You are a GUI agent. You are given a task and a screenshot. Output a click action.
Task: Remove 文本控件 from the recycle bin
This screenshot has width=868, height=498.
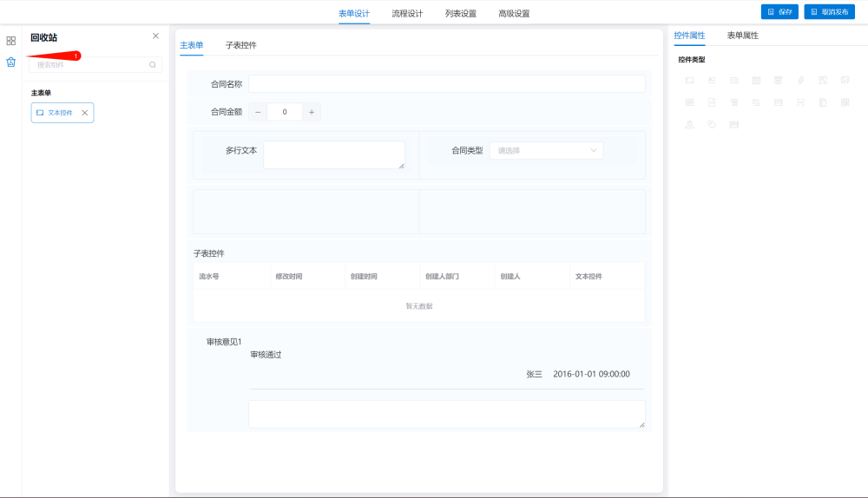pos(84,113)
